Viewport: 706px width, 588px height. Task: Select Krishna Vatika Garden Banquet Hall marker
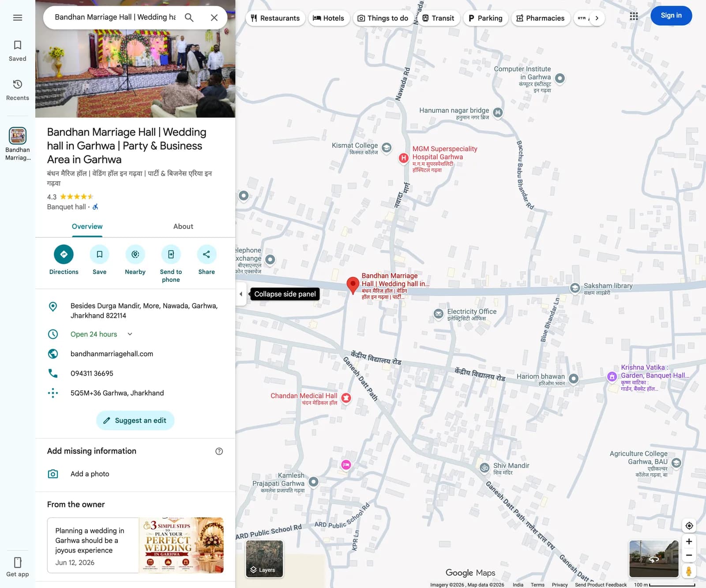click(612, 377)
